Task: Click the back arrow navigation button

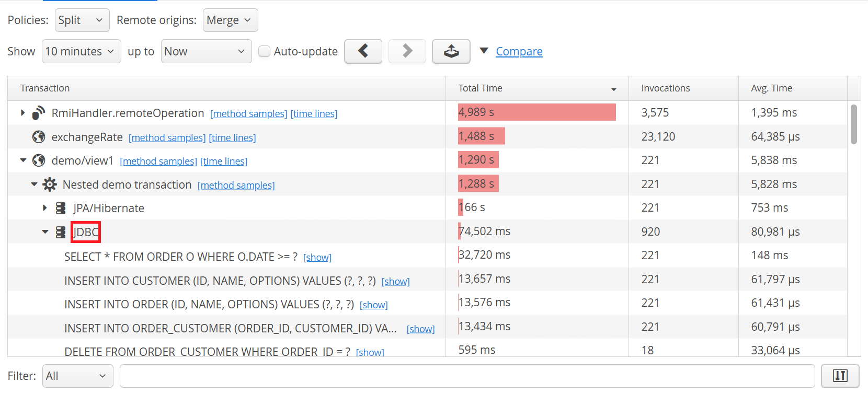Action: (363, 51)
